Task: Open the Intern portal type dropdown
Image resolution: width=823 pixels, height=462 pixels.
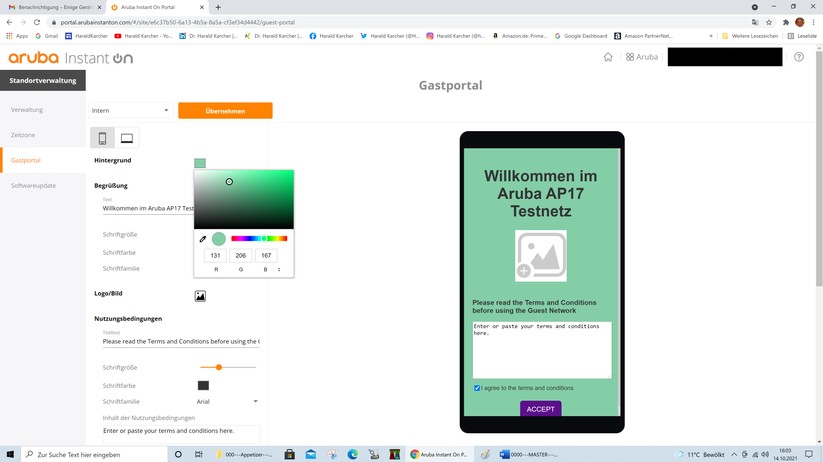Action: pyautogui.click(x=130, y=110)
